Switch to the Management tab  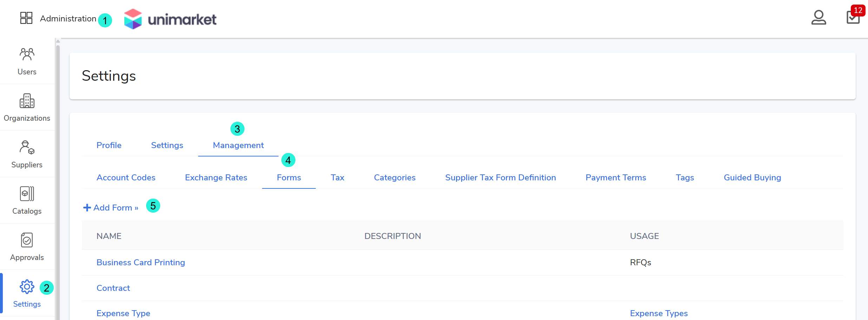(238, 145)
